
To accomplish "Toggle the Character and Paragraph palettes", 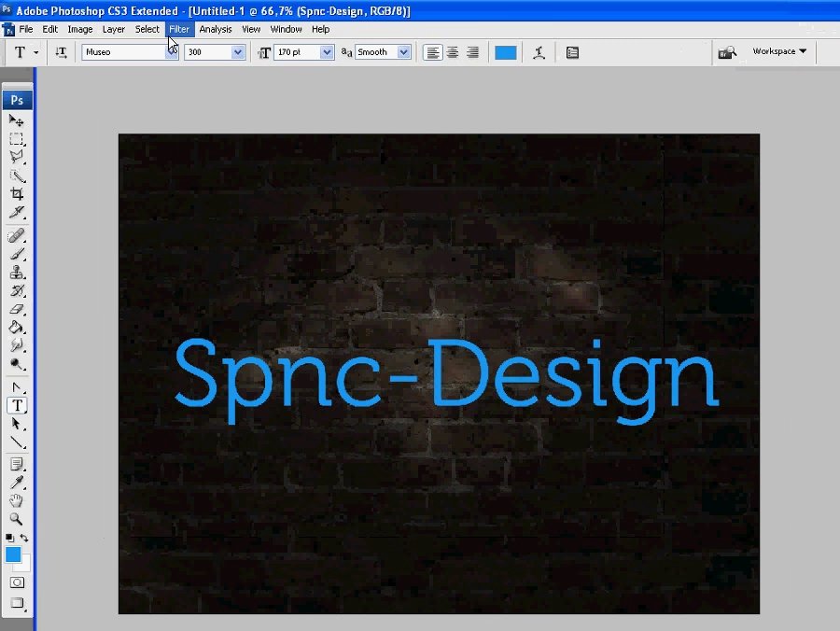I will click(x=572, y=52).
